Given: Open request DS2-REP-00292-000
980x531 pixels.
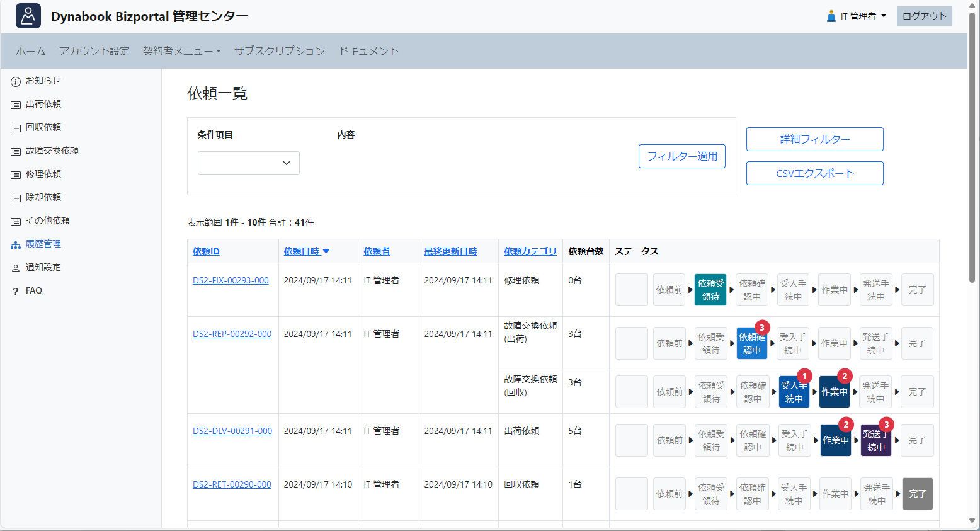Looking at the screenshot, I should click(x=232, y=334).
